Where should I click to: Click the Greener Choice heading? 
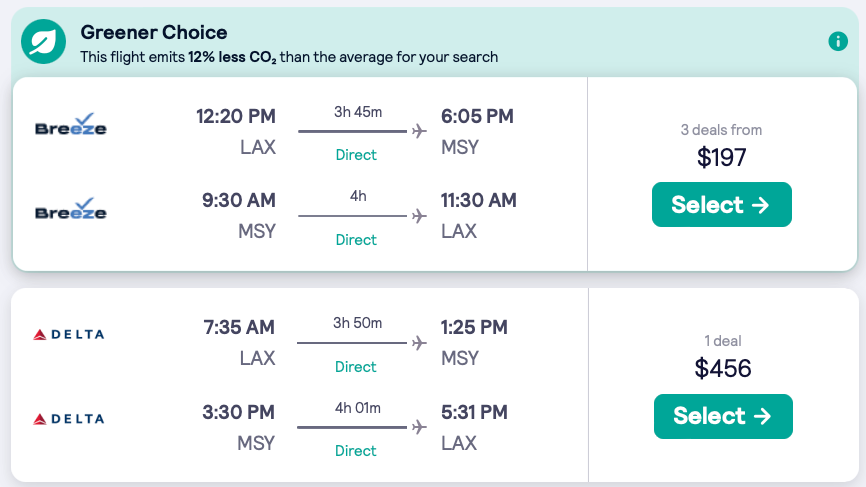coord(154,33)
